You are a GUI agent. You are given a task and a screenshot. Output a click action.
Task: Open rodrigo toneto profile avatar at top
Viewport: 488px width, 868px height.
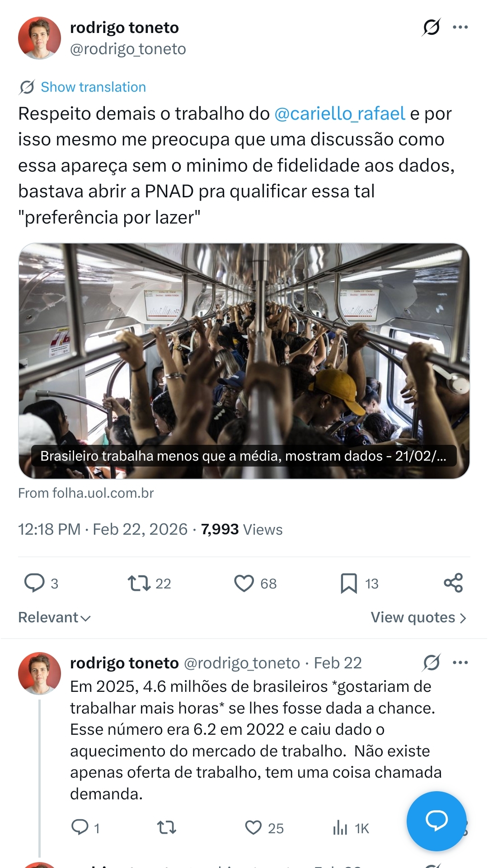[x=40, y=38]
